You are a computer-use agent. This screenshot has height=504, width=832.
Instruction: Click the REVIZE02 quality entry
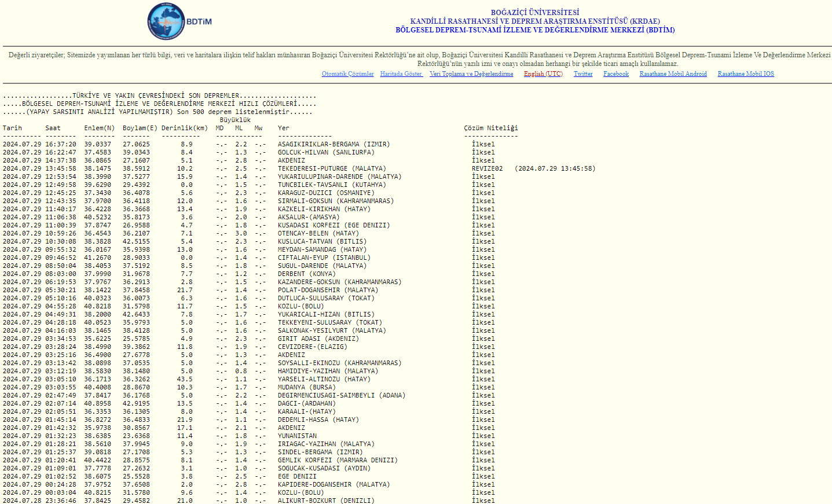tap(487, 169)
